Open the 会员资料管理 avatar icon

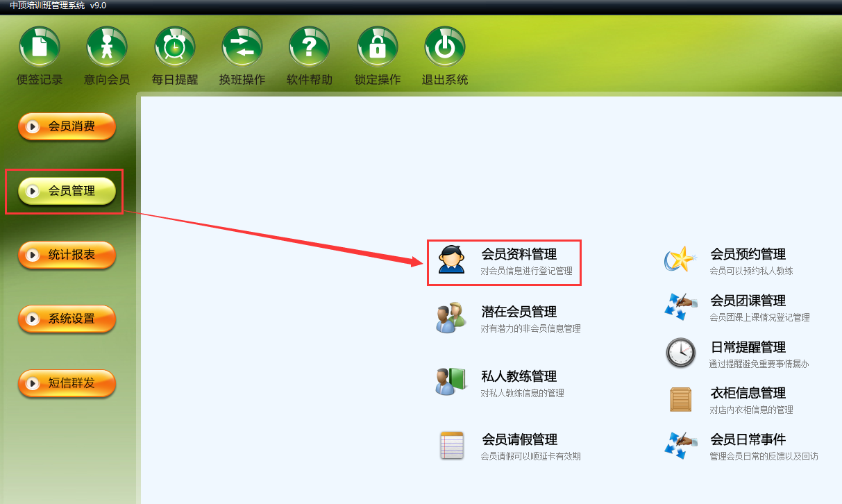451,260
